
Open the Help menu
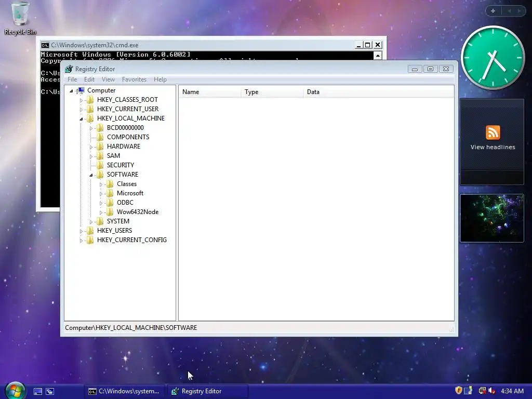160,79
